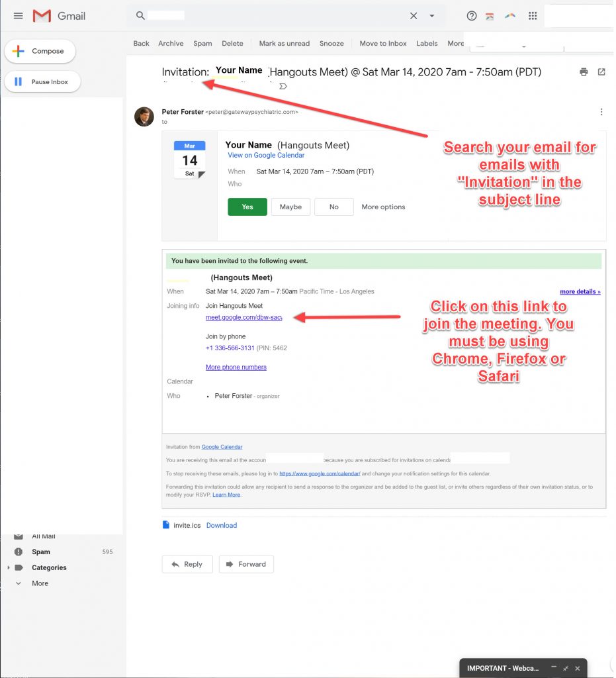Snooze this email

point(331,43)
